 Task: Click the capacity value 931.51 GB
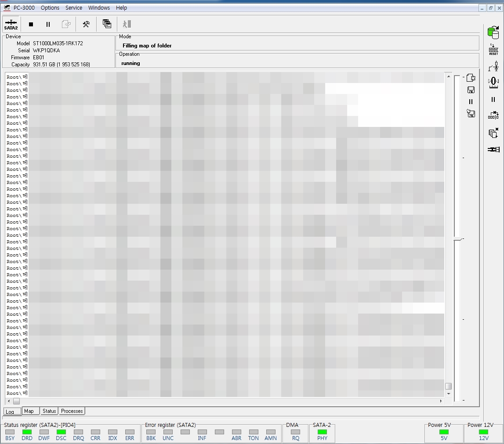coord(62,65)
